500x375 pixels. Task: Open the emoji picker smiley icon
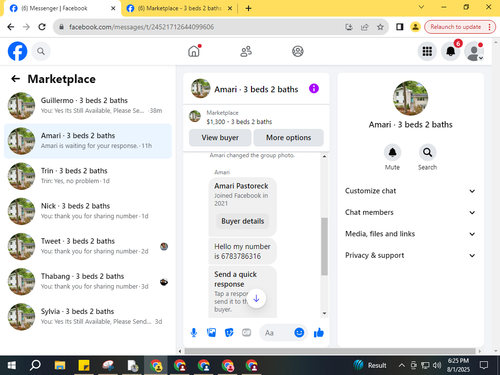click(x=299, y=333)
